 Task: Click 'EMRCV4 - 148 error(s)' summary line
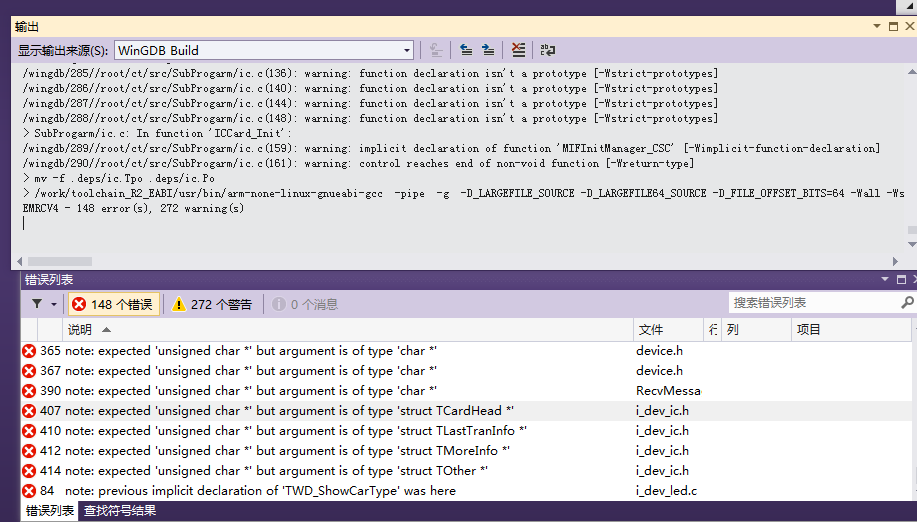[133, 208]
